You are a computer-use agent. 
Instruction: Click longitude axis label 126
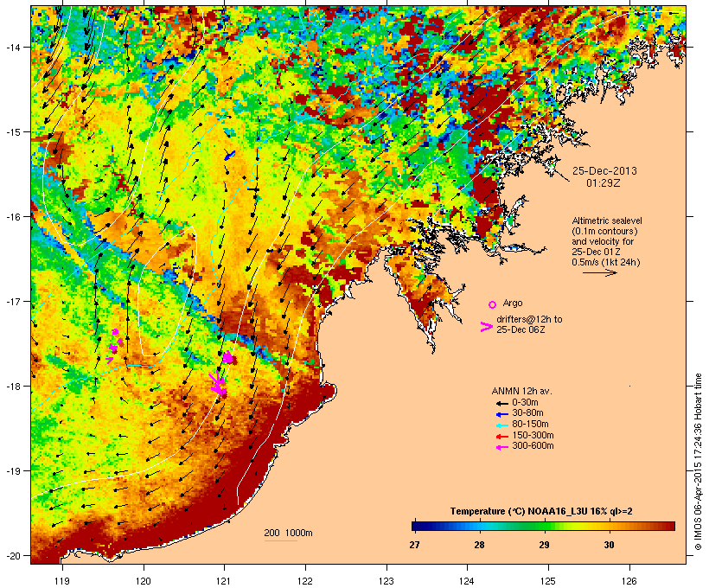(x=629, y=581)
